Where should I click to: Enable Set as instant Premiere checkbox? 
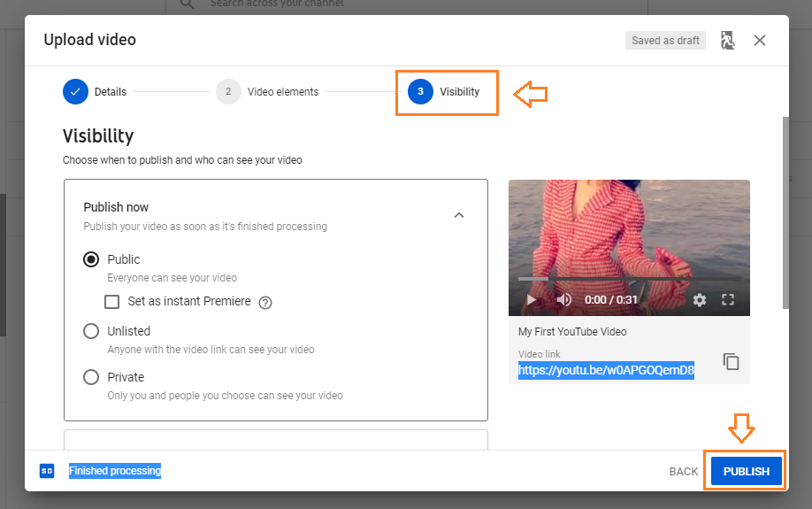point(112,302)
